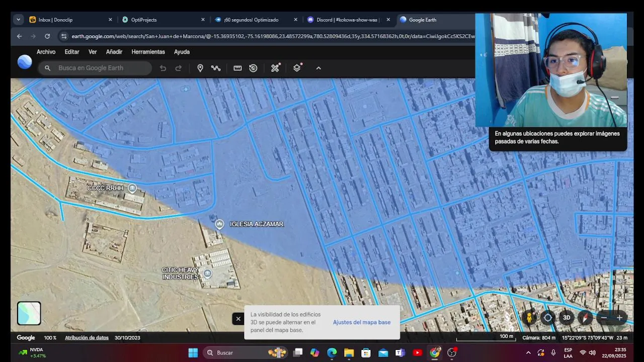Zoom out with the minus button

click(x=604, y=318)
